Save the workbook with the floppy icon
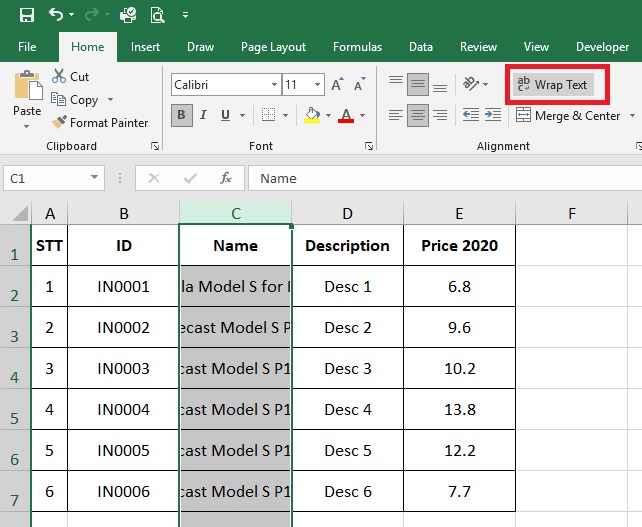 coord(27,15)
